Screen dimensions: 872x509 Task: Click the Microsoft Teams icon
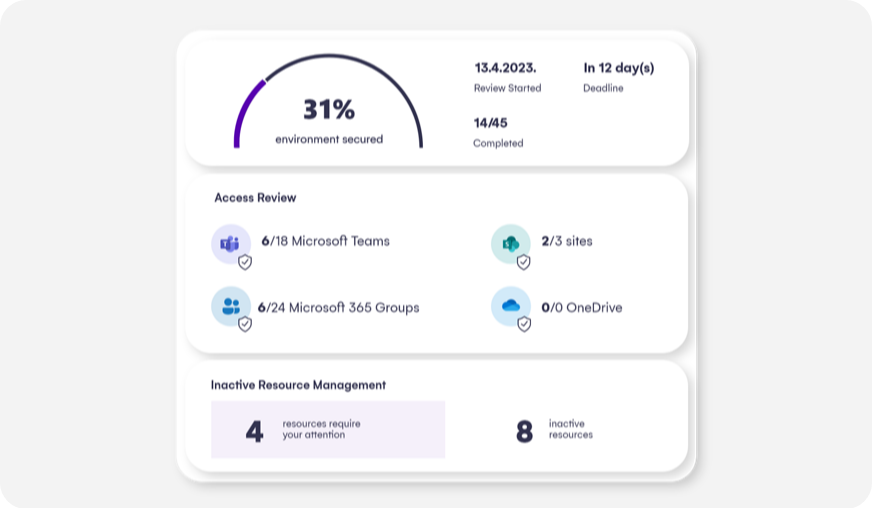[230, 244]
